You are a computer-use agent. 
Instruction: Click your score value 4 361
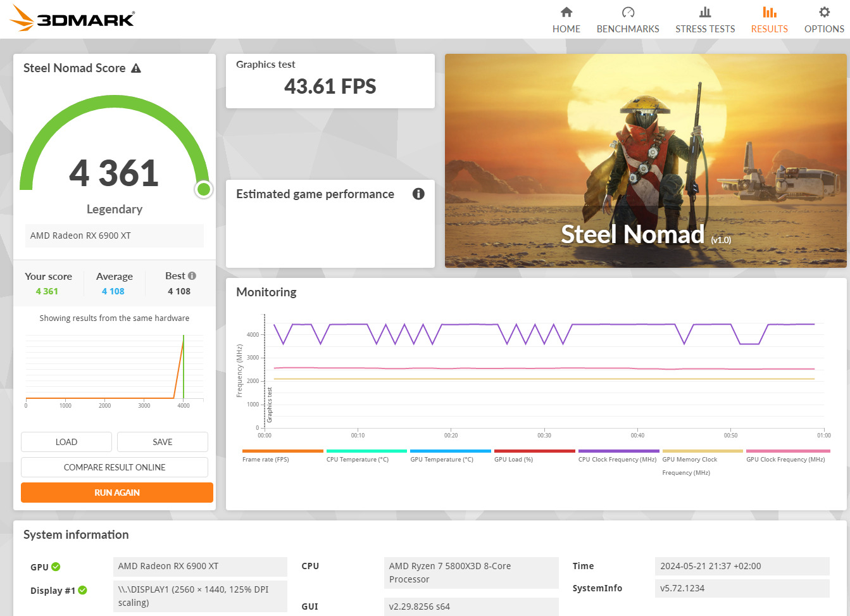[x=47, y=291]
